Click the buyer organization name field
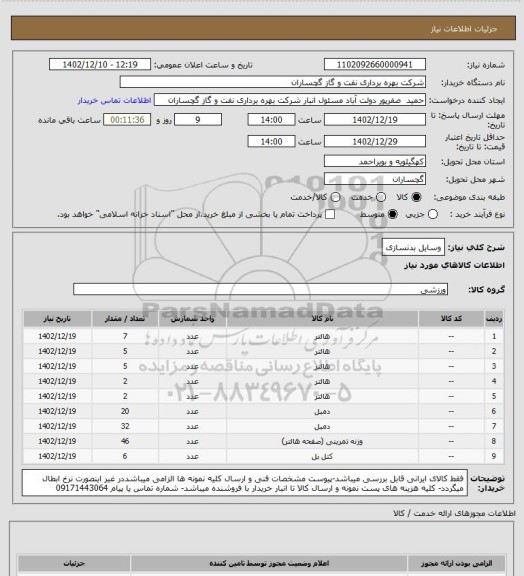The image size is (524, 576). 273,82
